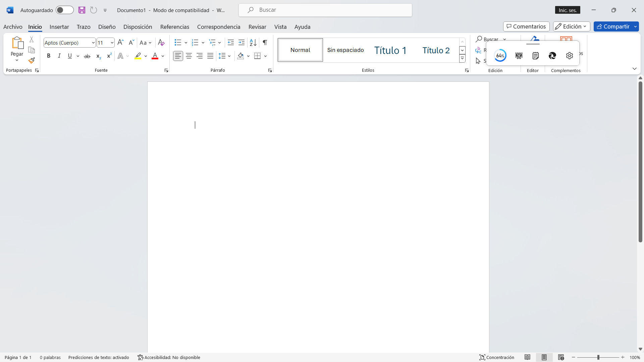This screenshot has width=644, height=362.
Task: Click the red font color swatch
Action: pos(155,56)
